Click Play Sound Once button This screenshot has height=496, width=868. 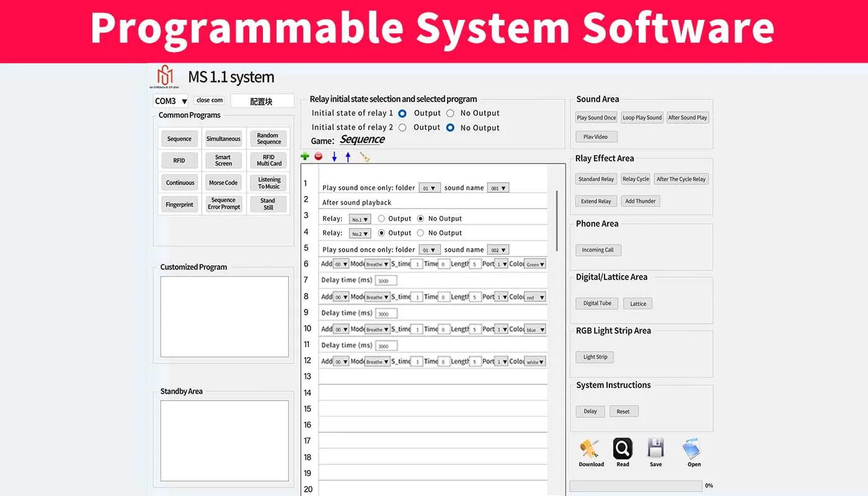coord(596,117)
